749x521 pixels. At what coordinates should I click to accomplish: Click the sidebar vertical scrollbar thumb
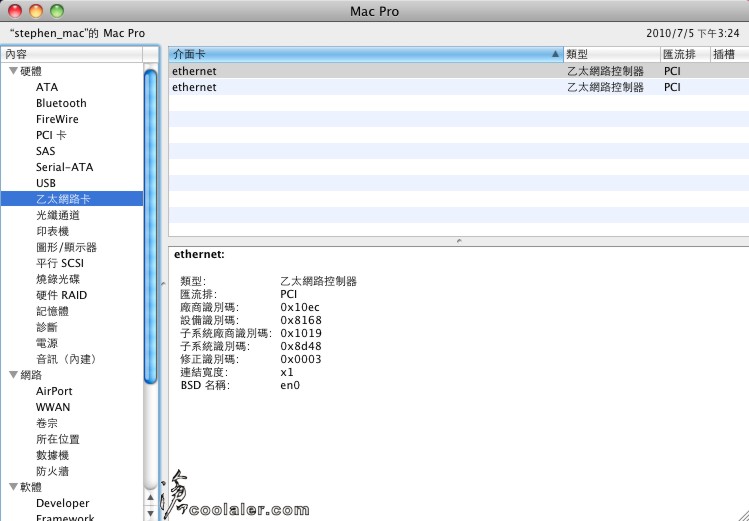150,227
